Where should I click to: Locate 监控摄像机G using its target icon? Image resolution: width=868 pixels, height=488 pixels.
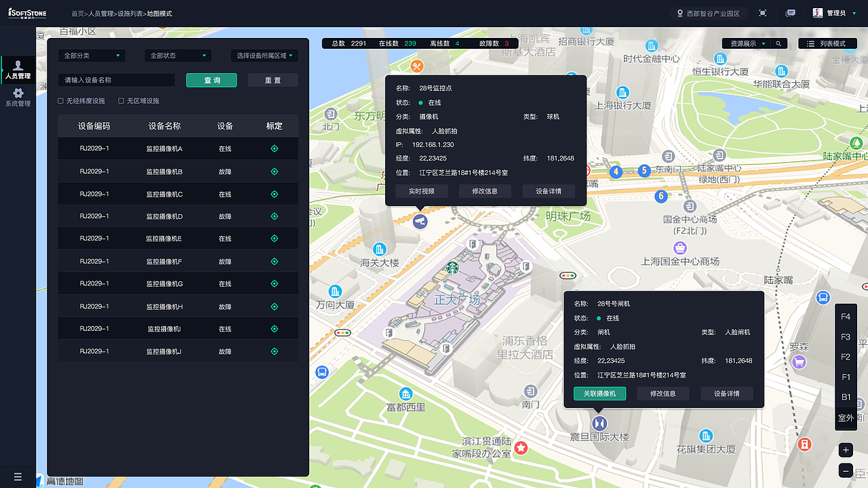pyautogui.click(x=275, y=284)
